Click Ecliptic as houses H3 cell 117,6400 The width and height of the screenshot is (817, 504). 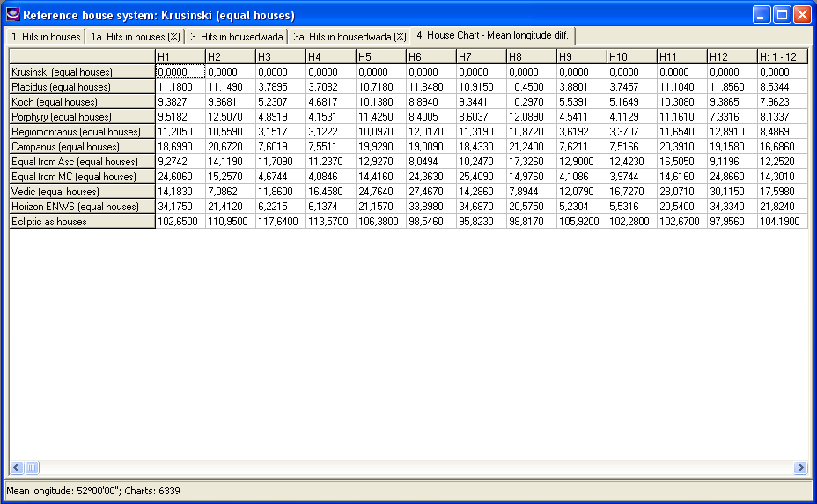tap(280, 222)
